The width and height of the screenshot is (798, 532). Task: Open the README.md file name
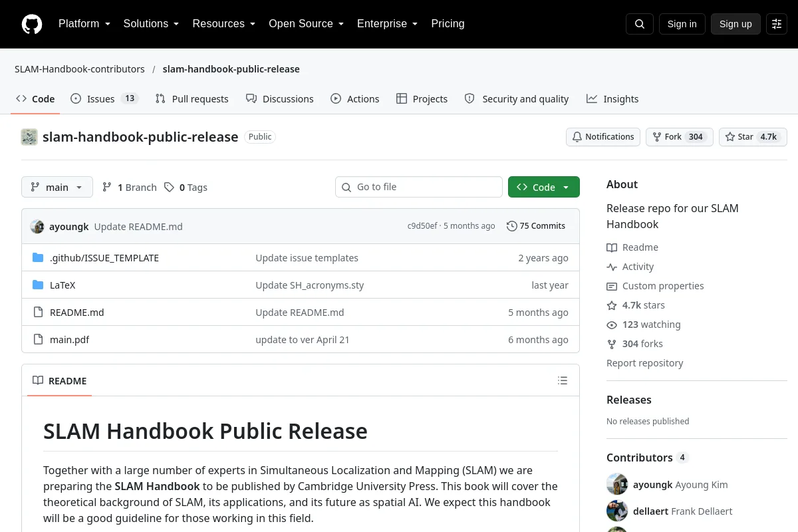(x=77, y=313)
